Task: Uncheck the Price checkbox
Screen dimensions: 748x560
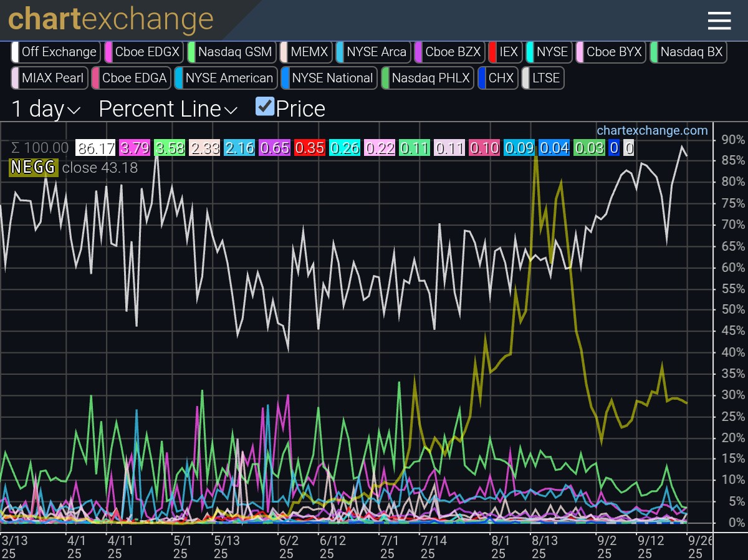Action: point(265,107)
